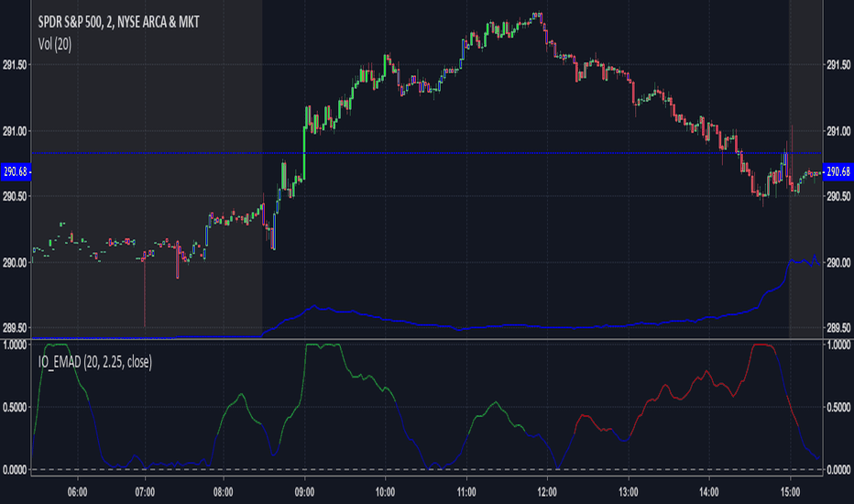Image resolution: width=854 pixels, height=504 pixels.
Task: Click the 289.50 label on left price axis
Action: (15, 328)
